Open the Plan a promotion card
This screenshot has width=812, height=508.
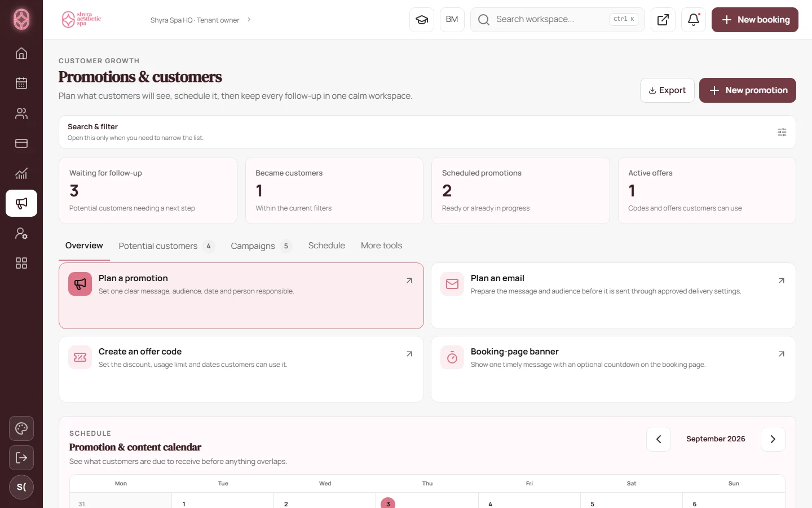(x=241, y=296)
